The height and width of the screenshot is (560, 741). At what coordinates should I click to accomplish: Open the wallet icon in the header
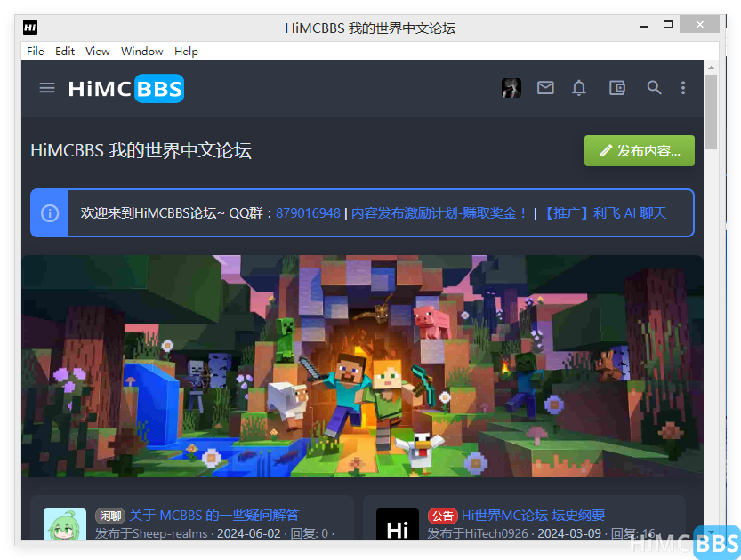[x=616, y=88]
